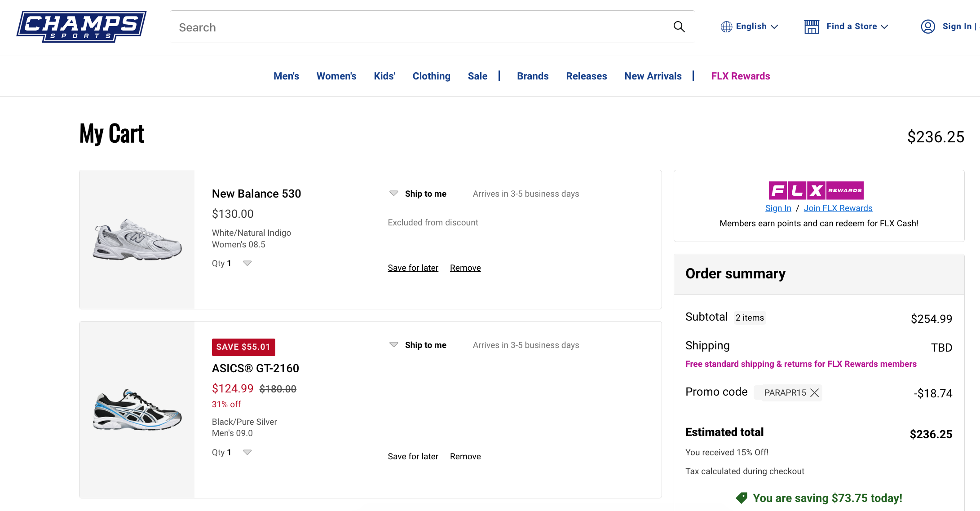Viewport: 980px width, 511px height.
Task: Click the user account profile icon
Action: click(928, 26)
